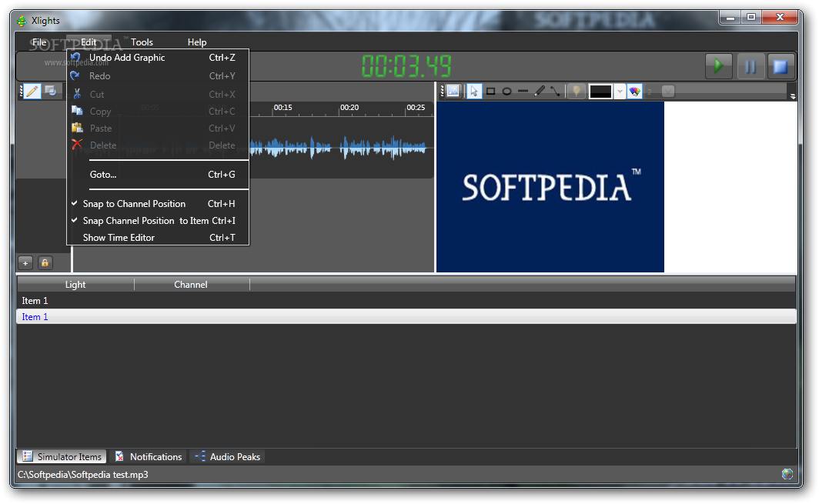819x504 pixels.
Task: Minimize the Xlights window
Action: coord(730,18)
